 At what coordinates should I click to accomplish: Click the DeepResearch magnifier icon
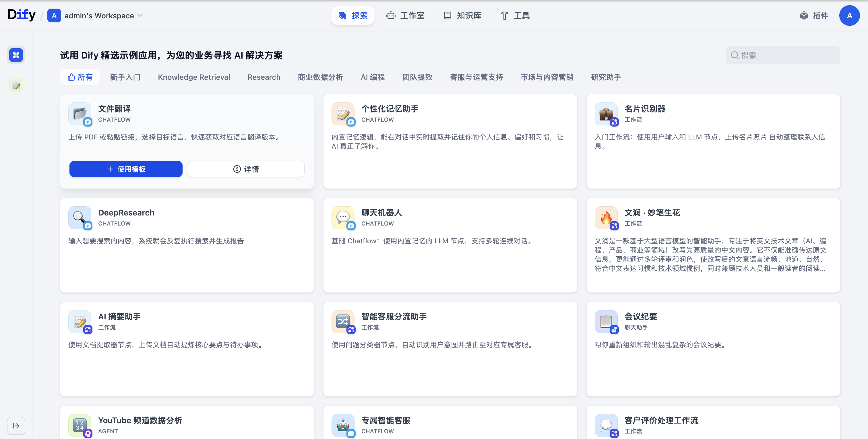pyautogui.click(x=80, y=218)
